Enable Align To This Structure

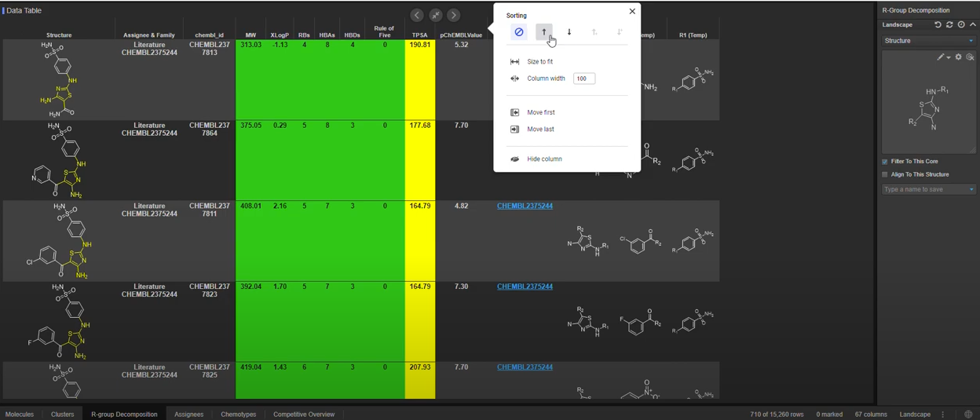tap(885, 175)
